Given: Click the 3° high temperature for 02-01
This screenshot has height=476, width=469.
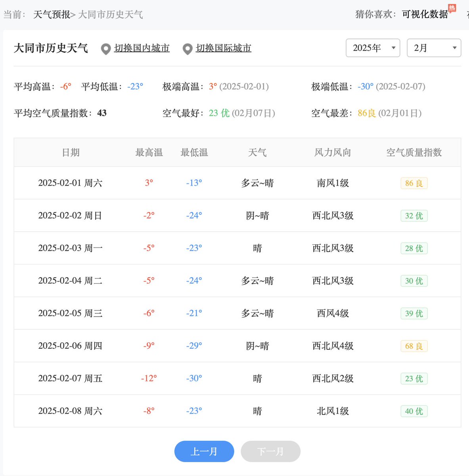Looking at the screenshot, I should tap(149, 183).
